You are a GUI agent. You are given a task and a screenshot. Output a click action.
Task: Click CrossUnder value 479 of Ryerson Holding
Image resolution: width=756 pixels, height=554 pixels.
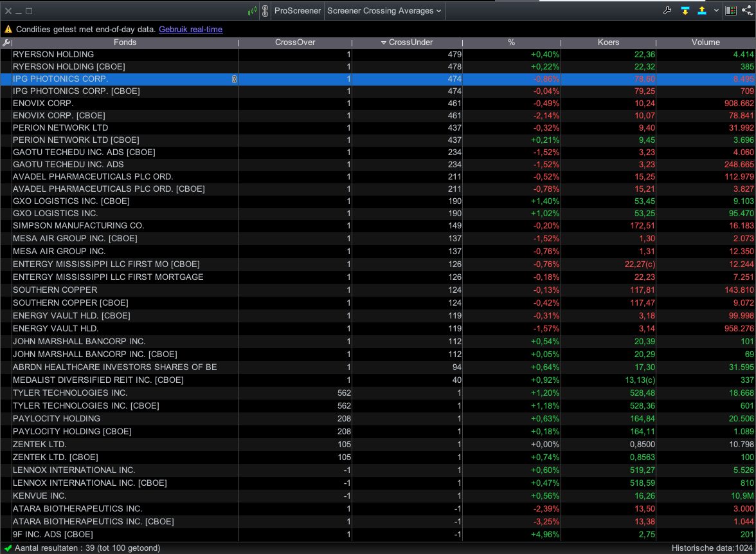point(454,55)
